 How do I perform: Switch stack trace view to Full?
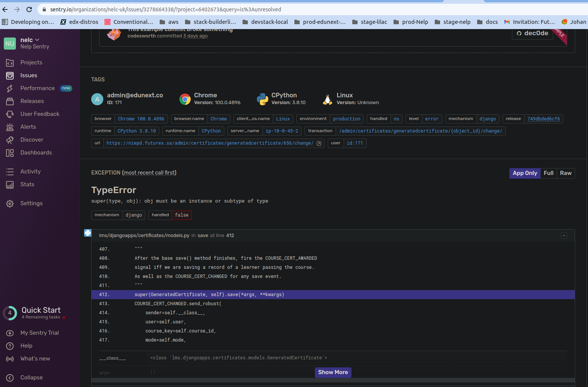pos(549,173)
